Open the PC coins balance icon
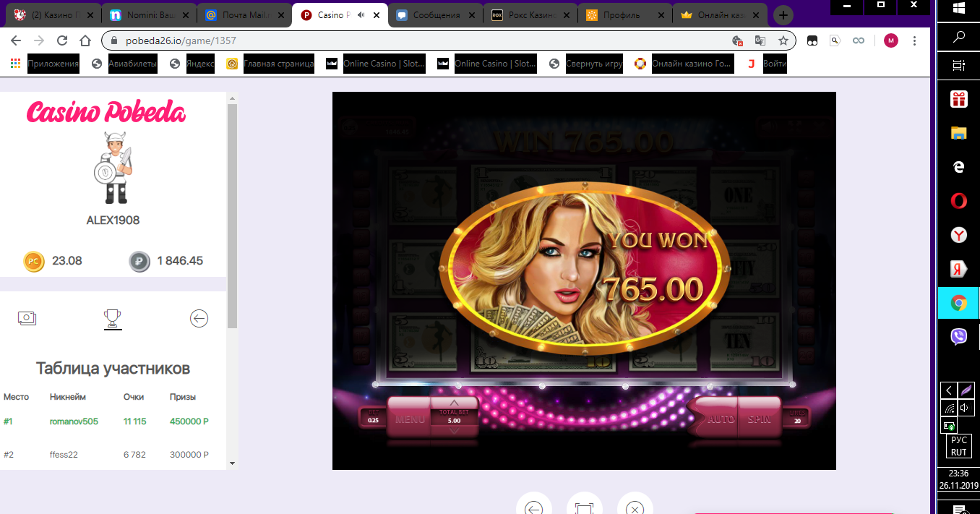 click(x=33, y=261)
